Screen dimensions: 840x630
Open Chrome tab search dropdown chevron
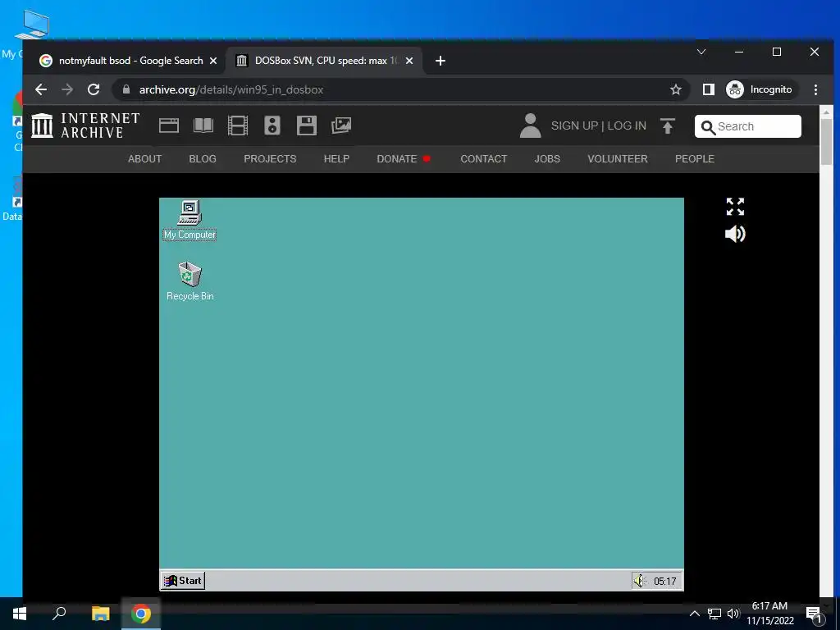701,52
